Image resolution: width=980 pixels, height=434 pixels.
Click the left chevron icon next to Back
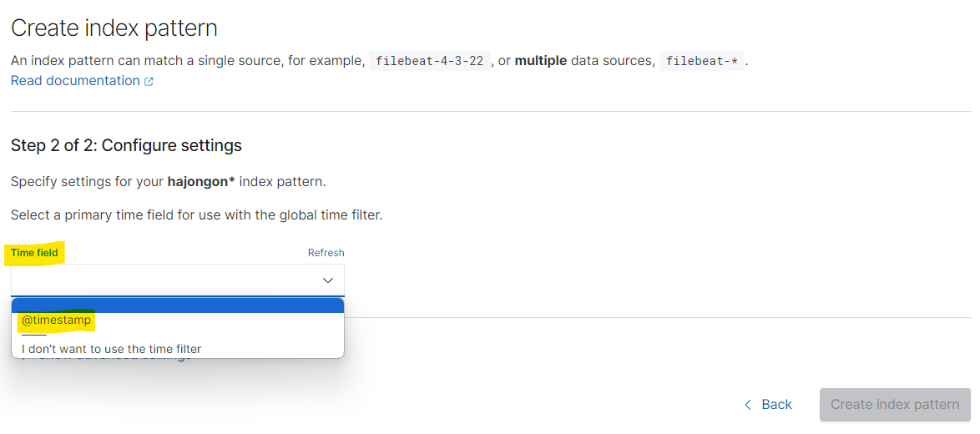[x=748, y=405]
